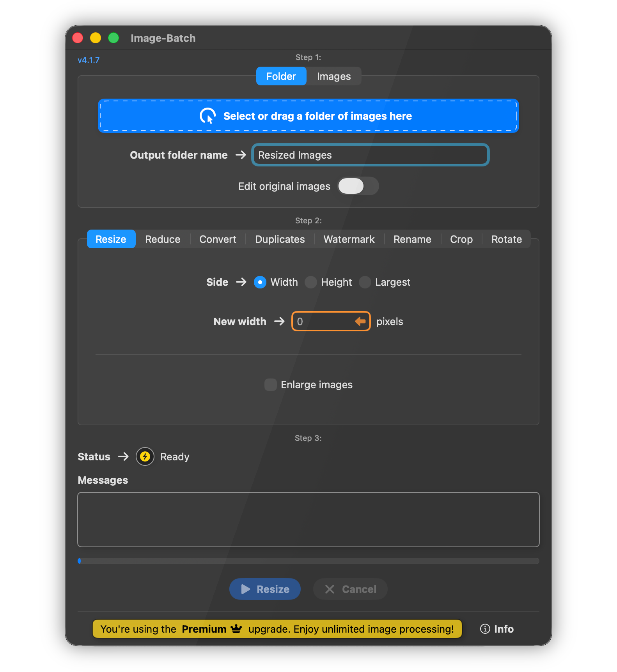Click the Premium crown icon

point(236,629)
